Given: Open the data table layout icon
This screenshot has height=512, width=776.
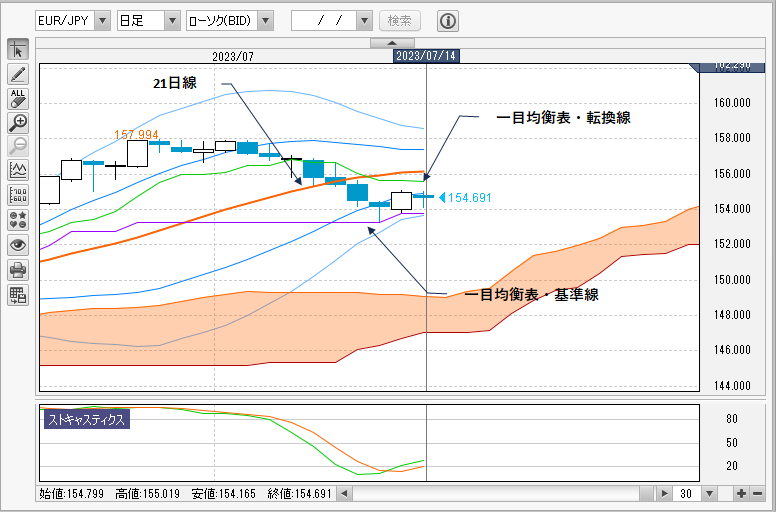Looking at the screenshot, I should click(18, 295).
